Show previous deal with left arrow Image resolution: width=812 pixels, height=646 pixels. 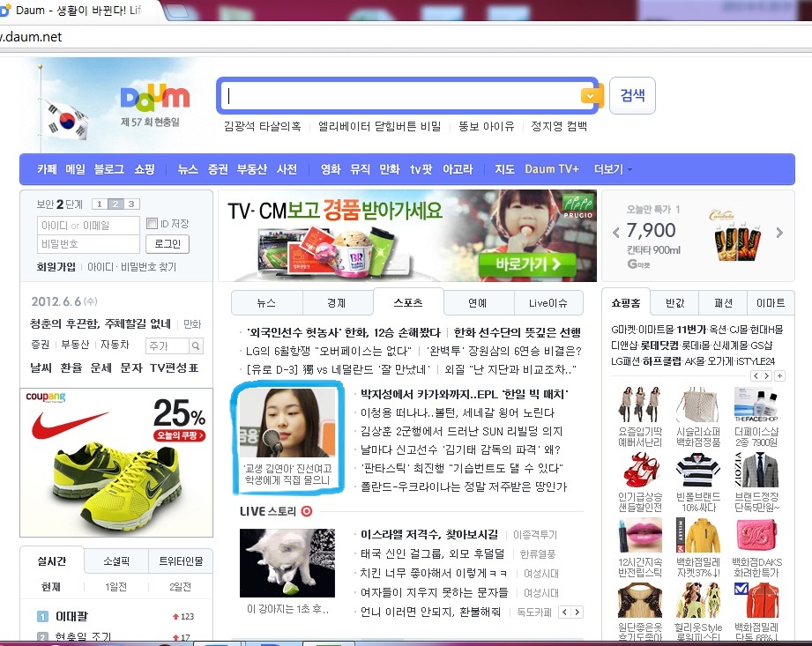615,233
